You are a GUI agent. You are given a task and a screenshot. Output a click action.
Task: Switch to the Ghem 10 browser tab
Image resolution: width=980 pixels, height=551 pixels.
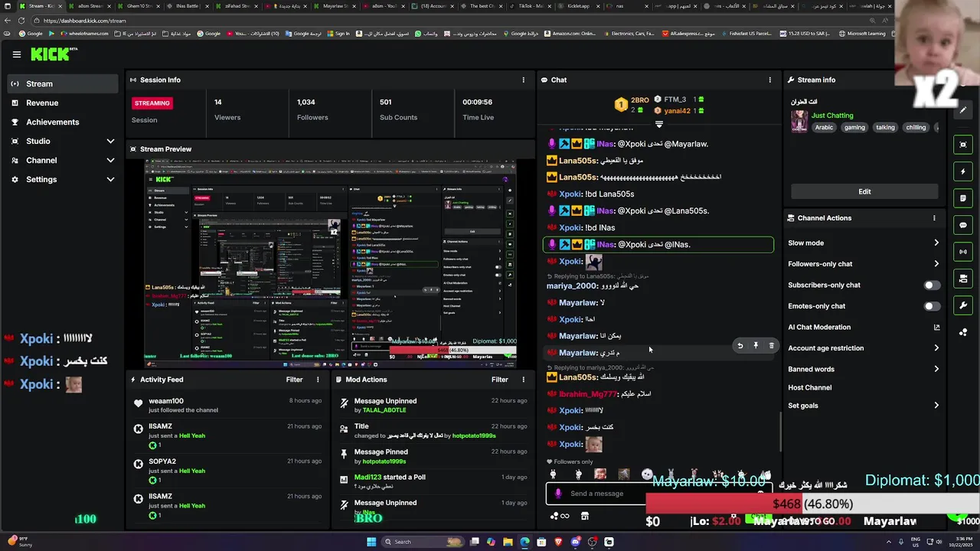coord(139,6)
